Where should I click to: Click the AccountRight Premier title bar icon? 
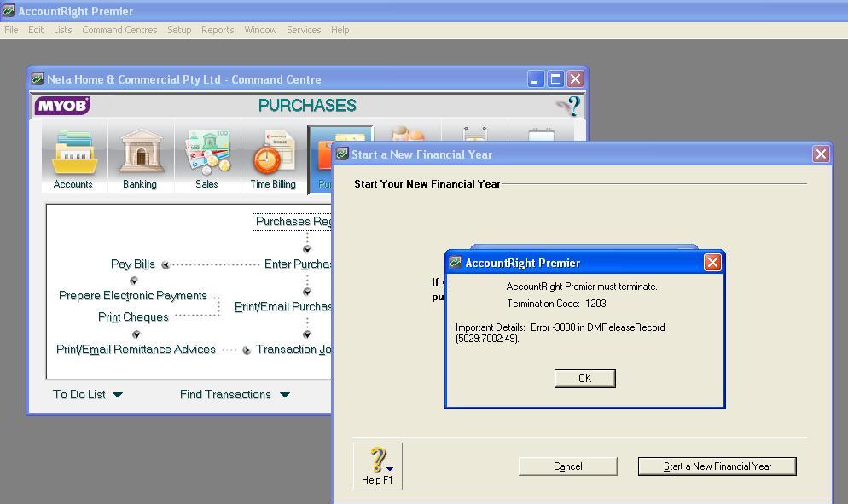[x=8, y=10]
